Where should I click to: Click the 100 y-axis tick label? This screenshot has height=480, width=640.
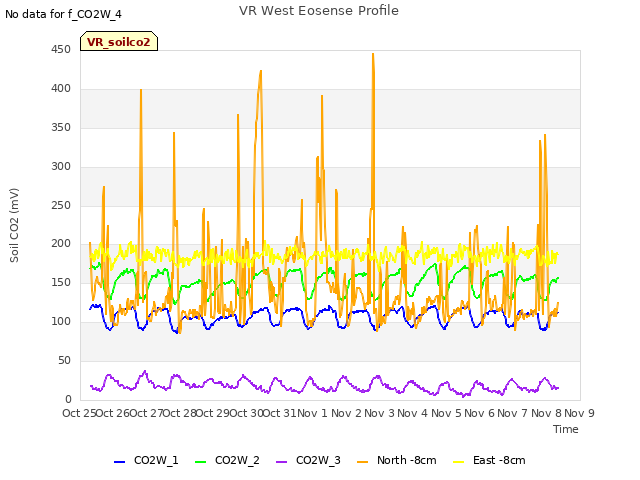pyautogui.click(x=61, y=322)
